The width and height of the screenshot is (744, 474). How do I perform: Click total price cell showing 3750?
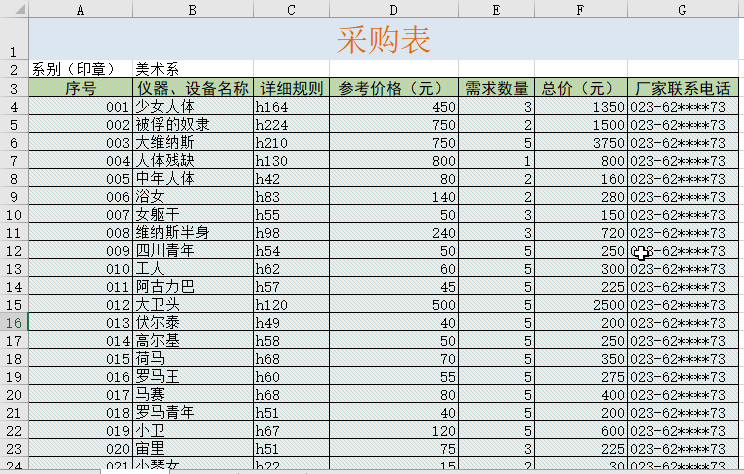pos(581,142)
